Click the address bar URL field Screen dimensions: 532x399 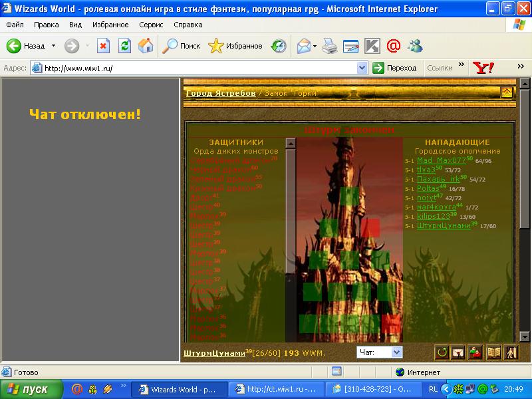pos(200,68)
